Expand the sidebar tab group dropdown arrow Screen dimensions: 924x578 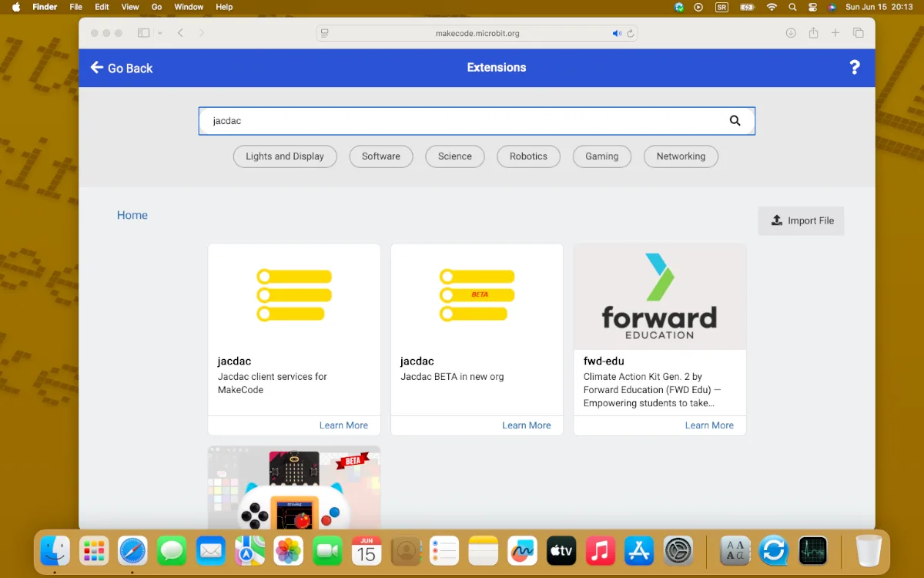click(x=160, y=33)
